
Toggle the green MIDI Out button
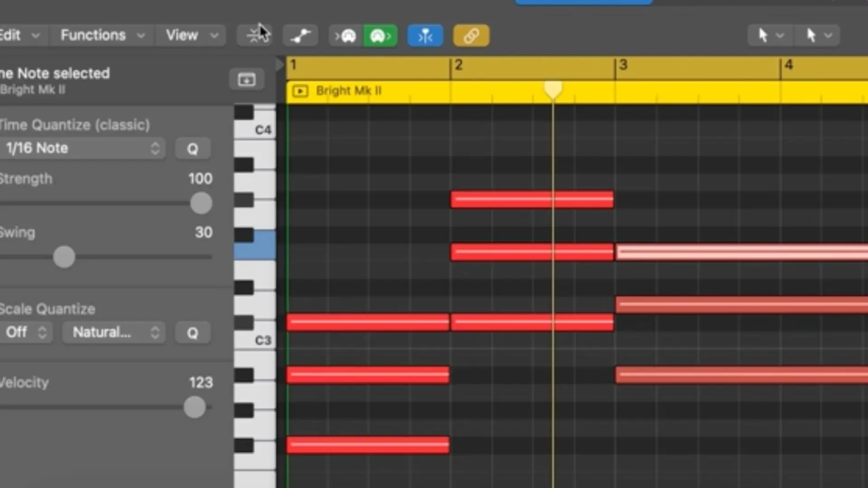pos(380,36)
